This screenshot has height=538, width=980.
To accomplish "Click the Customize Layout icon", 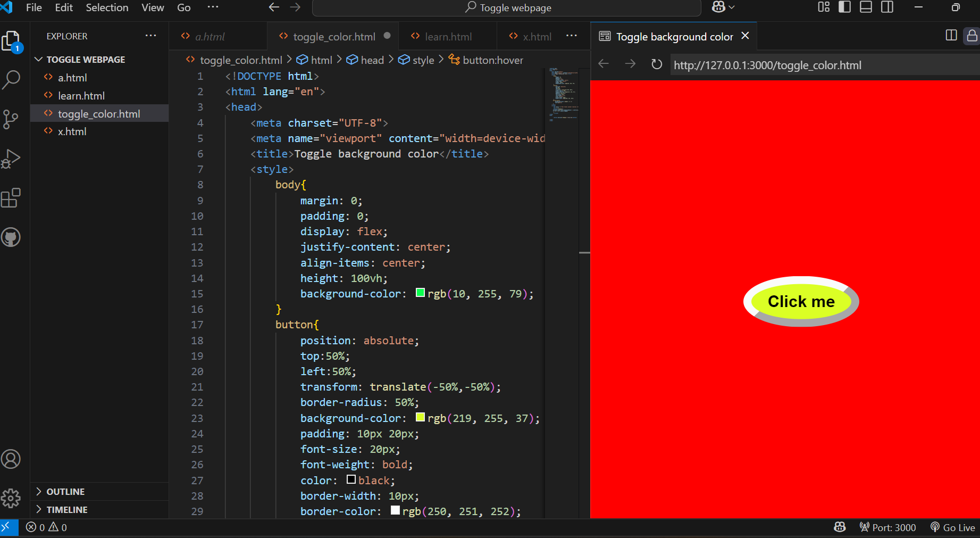I will click(x=824, y=7).
